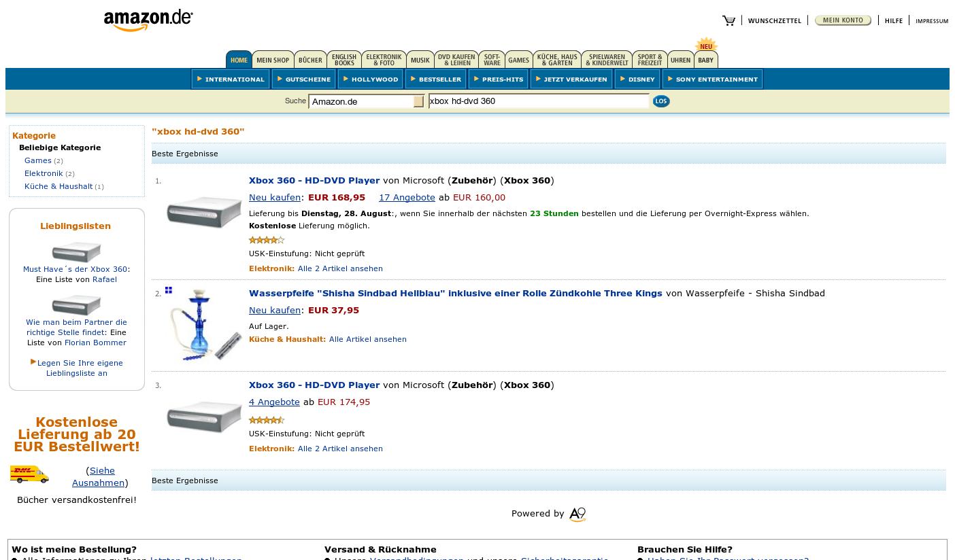Click Must Have's list thumbnail image
The height and width of the screenshot is (560, 955).
pos(76,251)
